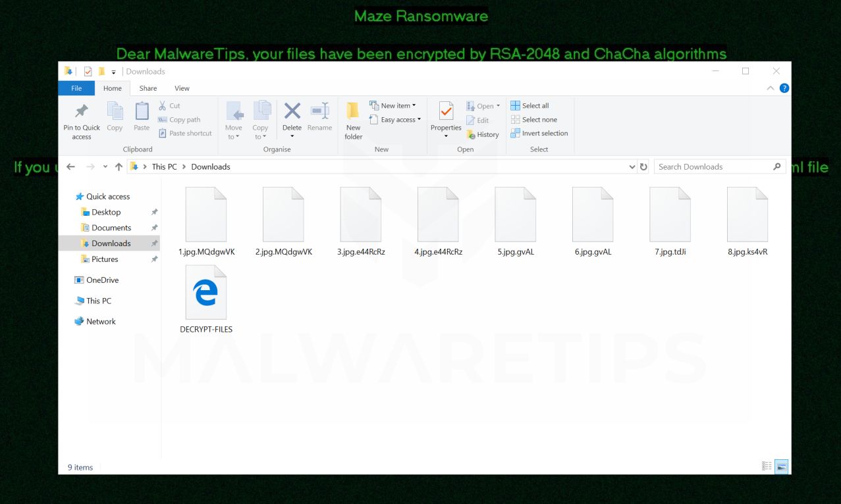Viewport: 841px width, 504px height.
Task: Expand the Delete options arrow
Action: tap(292, 136)
